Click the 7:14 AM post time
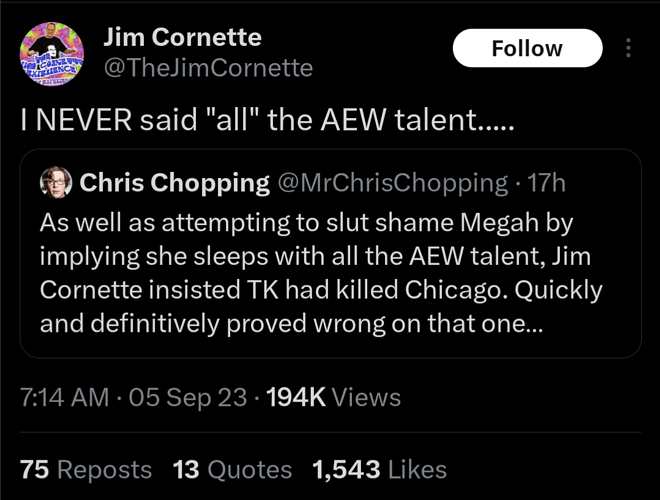The width and height of the screenshot is (660, 500). [64, 397]
